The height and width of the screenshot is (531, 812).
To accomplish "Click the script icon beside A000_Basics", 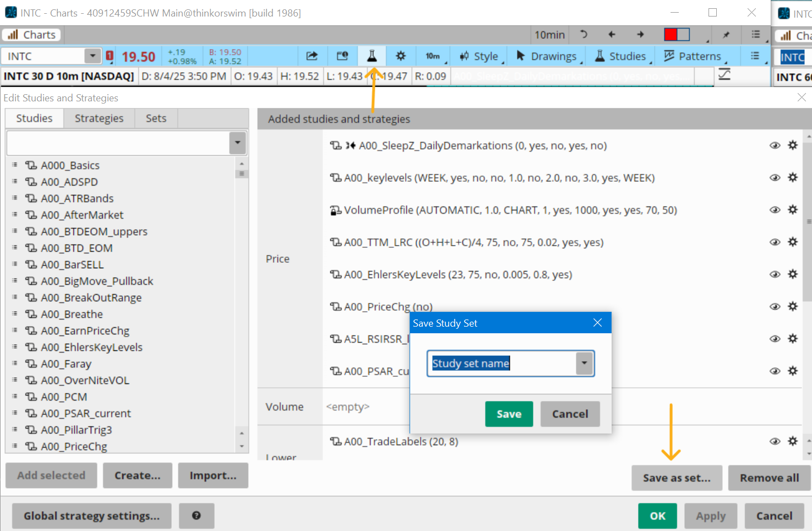I will tap(31, 165).
